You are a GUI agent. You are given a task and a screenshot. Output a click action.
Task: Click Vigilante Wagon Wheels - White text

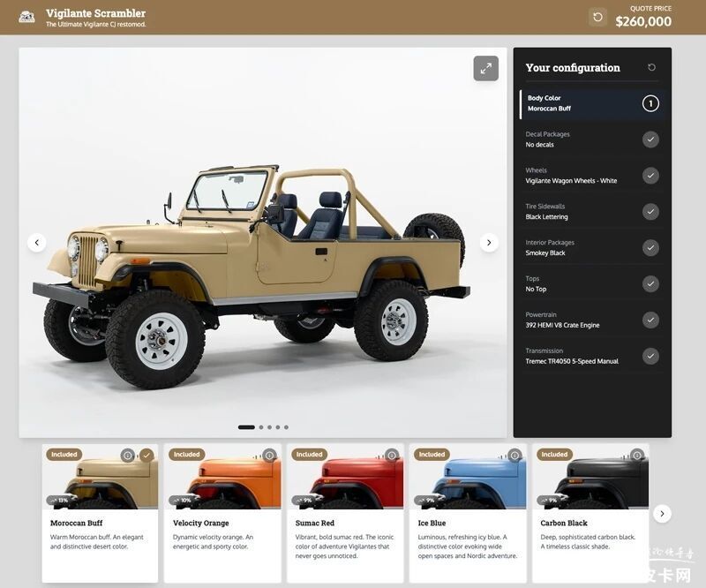coord(571,181)
